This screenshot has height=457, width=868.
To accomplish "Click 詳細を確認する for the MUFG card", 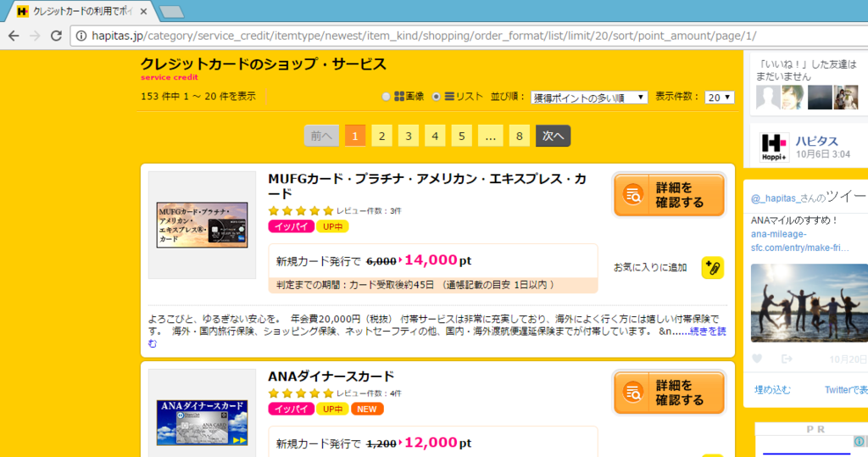I will tap(670, 195).
